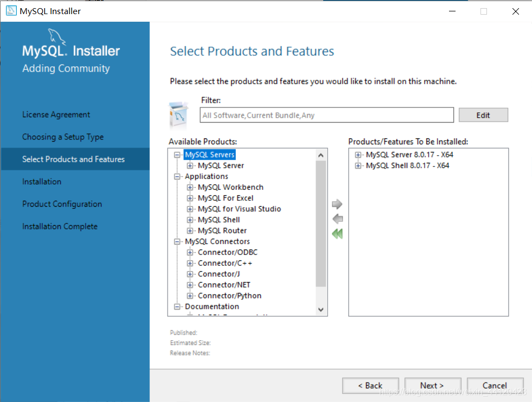
Task: Go to Choosing a Setup Type step
Action: point(63,137)
